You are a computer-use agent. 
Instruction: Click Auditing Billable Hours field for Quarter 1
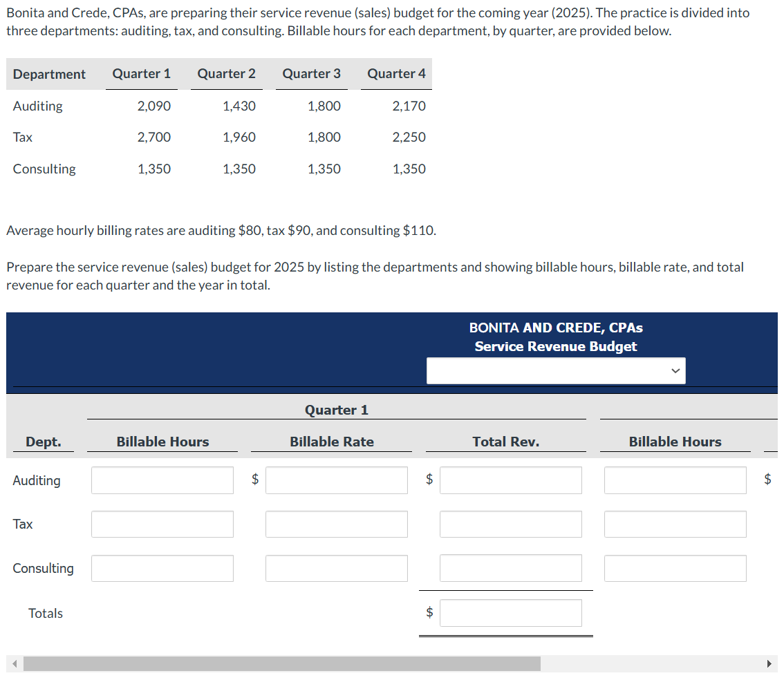pyautogui.click(x=162, y=480)
